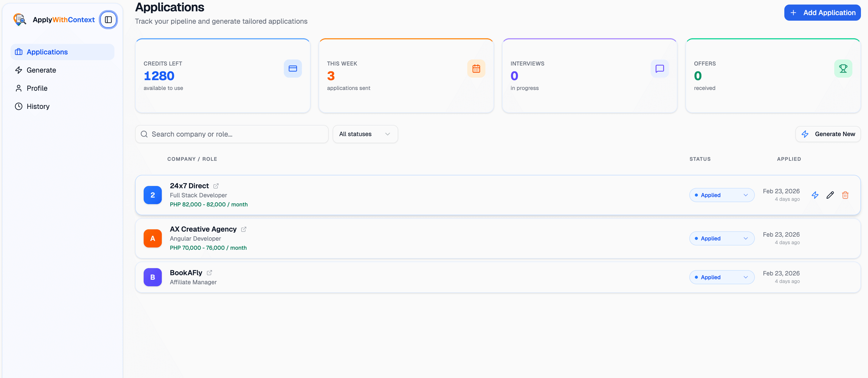The height and width of the screenshot is (378, 868).
Task: Select Generate in the sidebar
Action: tap(41, 70)
